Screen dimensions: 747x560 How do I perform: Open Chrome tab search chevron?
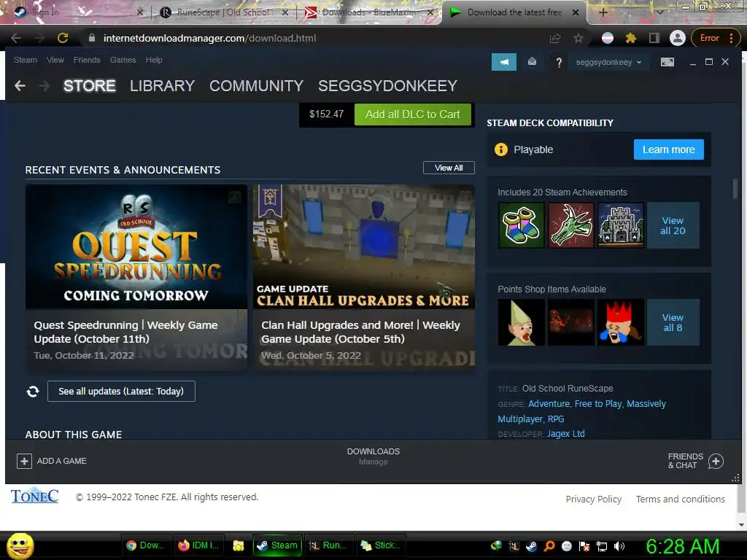(x=660, y=12)
